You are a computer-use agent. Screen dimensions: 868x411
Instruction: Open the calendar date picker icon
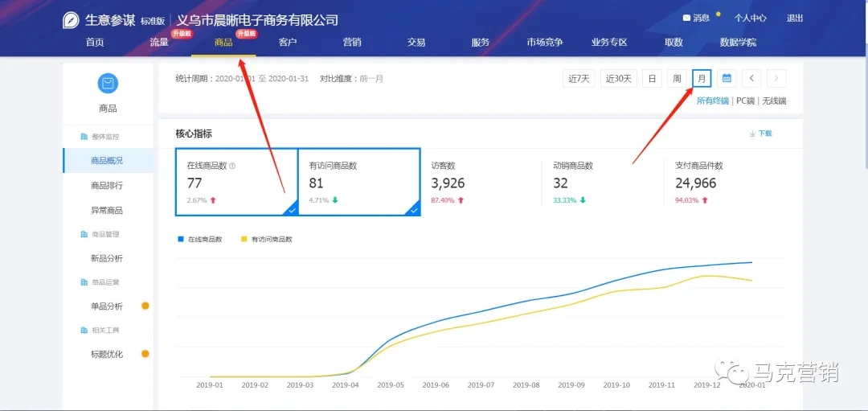[x=726, y=78]
